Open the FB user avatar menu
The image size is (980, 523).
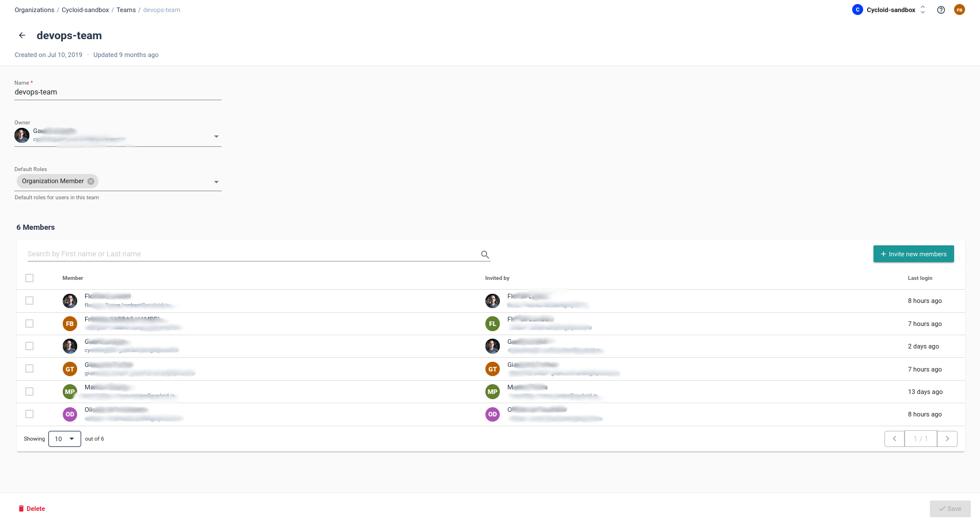[x=959, y=10]
